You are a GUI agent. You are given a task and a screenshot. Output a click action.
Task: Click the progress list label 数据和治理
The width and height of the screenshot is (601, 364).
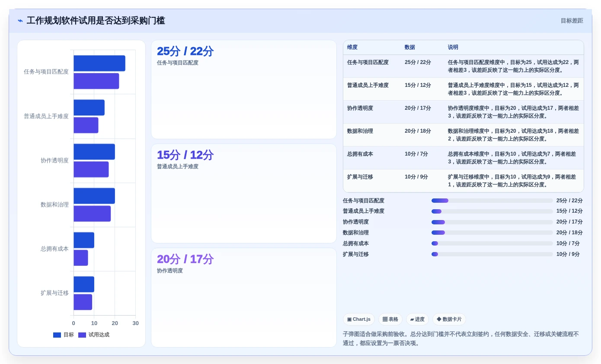356,233
